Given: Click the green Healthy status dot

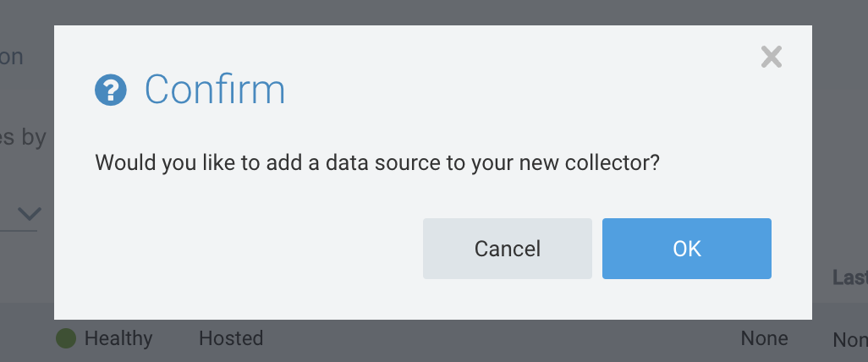Looking at the screenshot, I should coord(66,339).
